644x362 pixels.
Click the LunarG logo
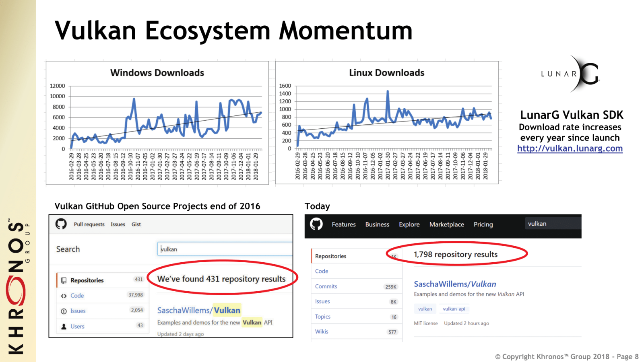(570, 74)
